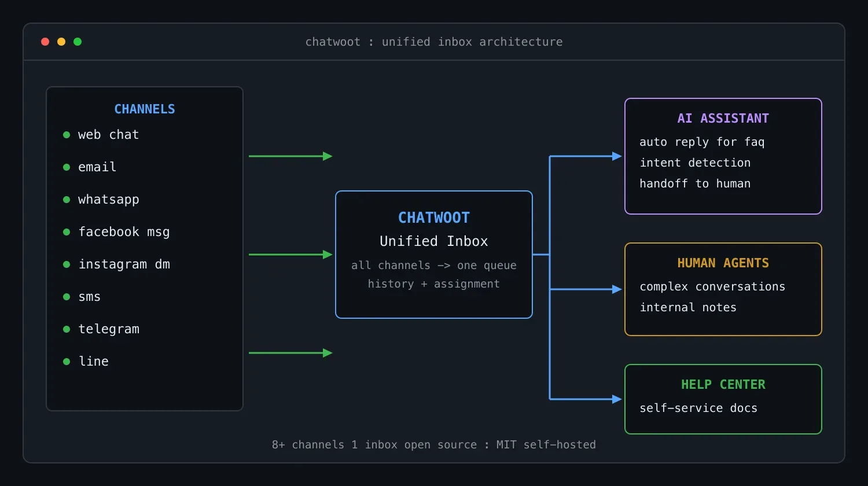Select the 'handoff to human' line
The height and width of the screenshot is (486, 868).
point(695,184)
